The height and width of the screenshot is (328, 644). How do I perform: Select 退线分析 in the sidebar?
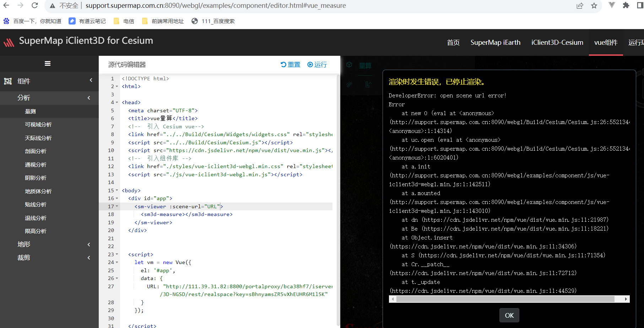[x=36, y=218]
